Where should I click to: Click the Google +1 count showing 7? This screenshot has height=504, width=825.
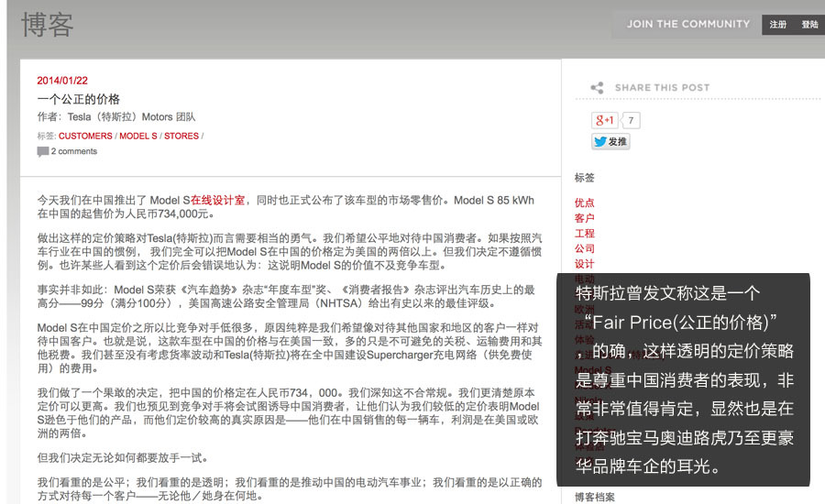click(631, 120)
